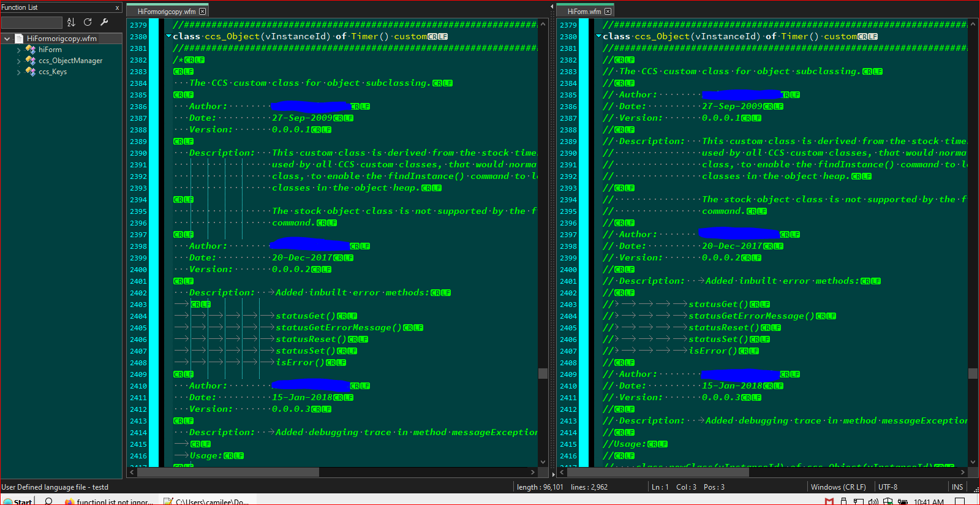This screenshot has width=980, height=505.
Task: Click statusGetErrorMessage() in left editor
Action: [x=339, y=328]
